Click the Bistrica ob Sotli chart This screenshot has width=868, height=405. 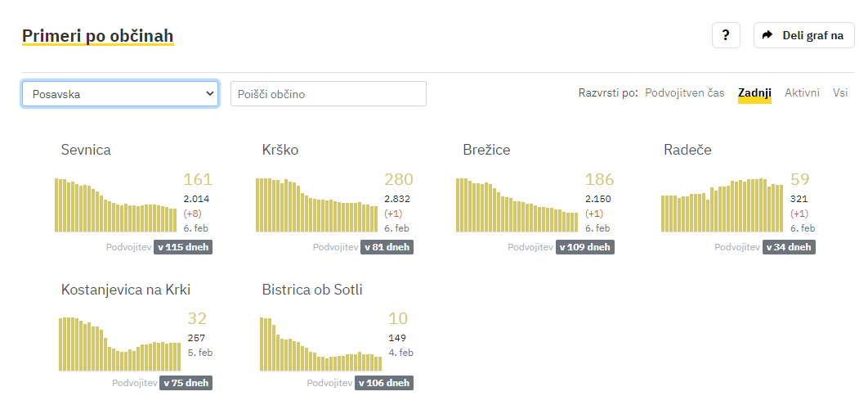pos(321,344)
